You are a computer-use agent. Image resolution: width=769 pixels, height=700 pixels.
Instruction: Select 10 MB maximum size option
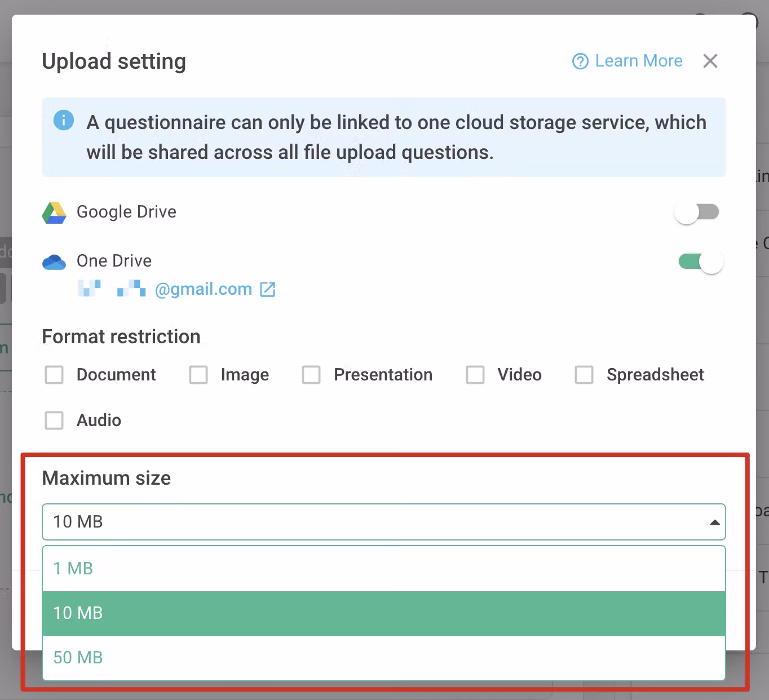coord(383,613)
